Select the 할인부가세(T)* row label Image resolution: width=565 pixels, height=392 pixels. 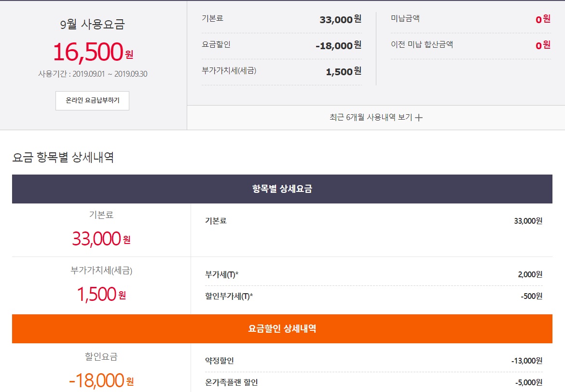[229, 296]
